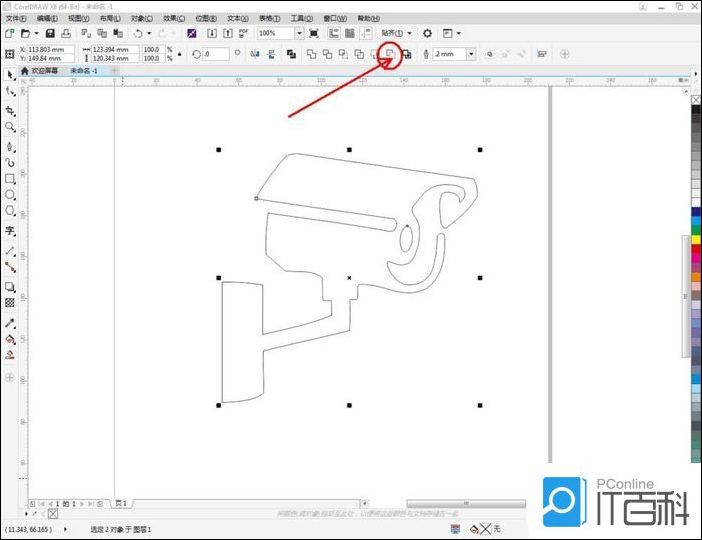Expand the Open file dropdown arrow
The width and height of the screenshot is (702, 540).
37,33
